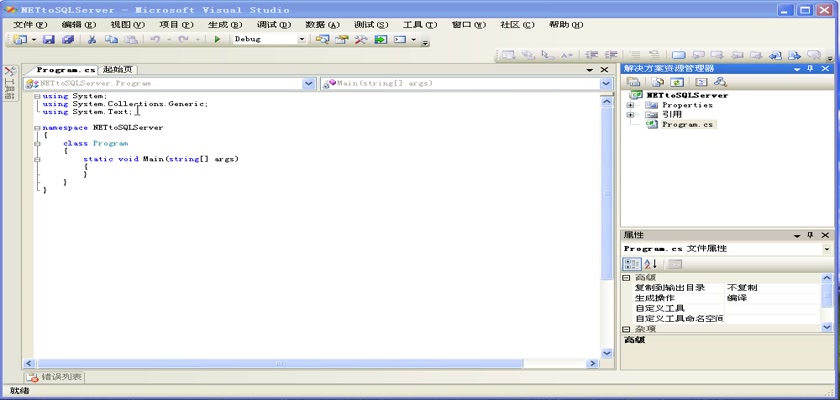Screen dimensions: 840x400
Task: Open the Toolbox icon in the main toolbar
Action: 361,39
